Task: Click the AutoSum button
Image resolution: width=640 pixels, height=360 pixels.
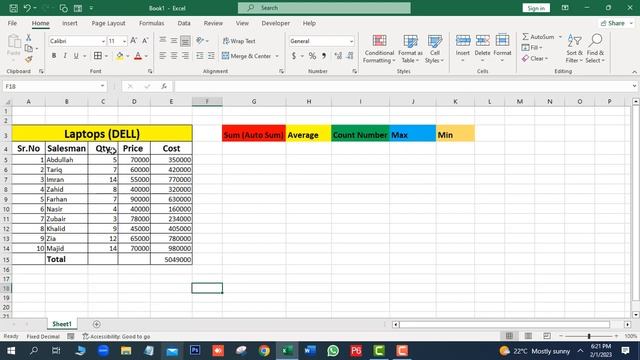Action: [x=538, y=37]
